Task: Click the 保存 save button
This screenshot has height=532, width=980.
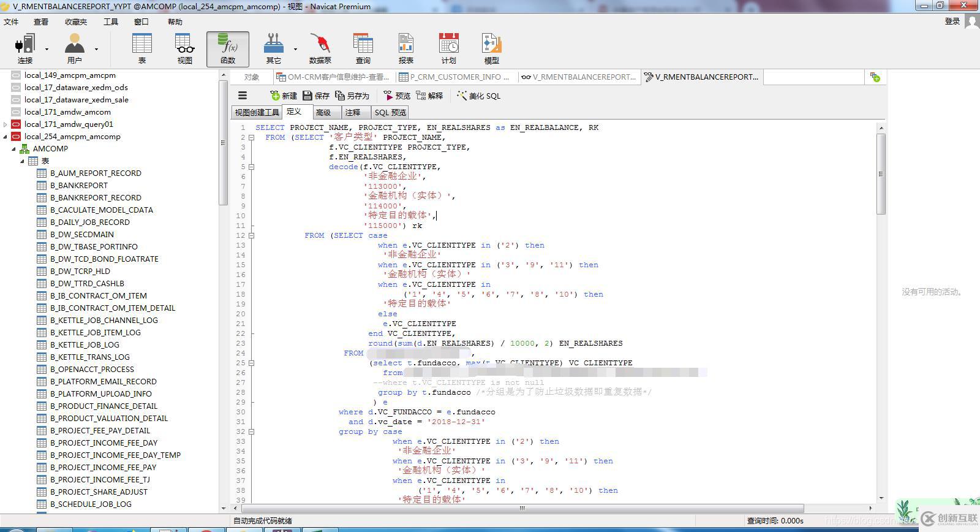Action: (x=315, y=96)
